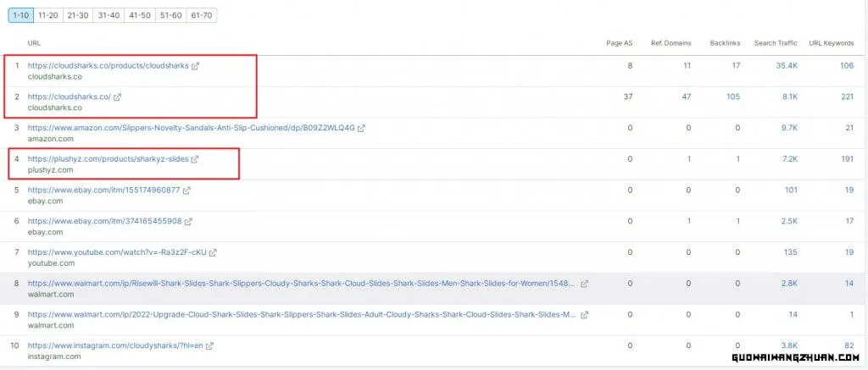Click the plushyz.com domain label
Viewport: 868px width, 370px height.
[50, 170]
